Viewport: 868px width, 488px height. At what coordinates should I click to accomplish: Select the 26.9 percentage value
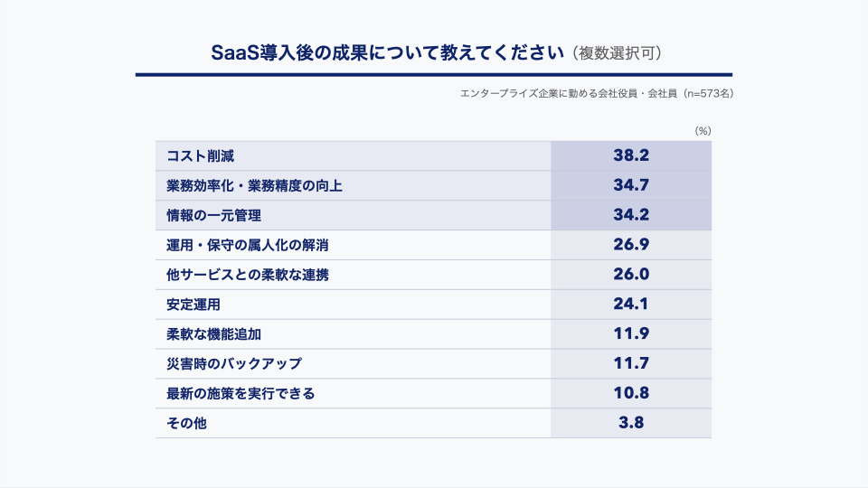tap(631, 245)
